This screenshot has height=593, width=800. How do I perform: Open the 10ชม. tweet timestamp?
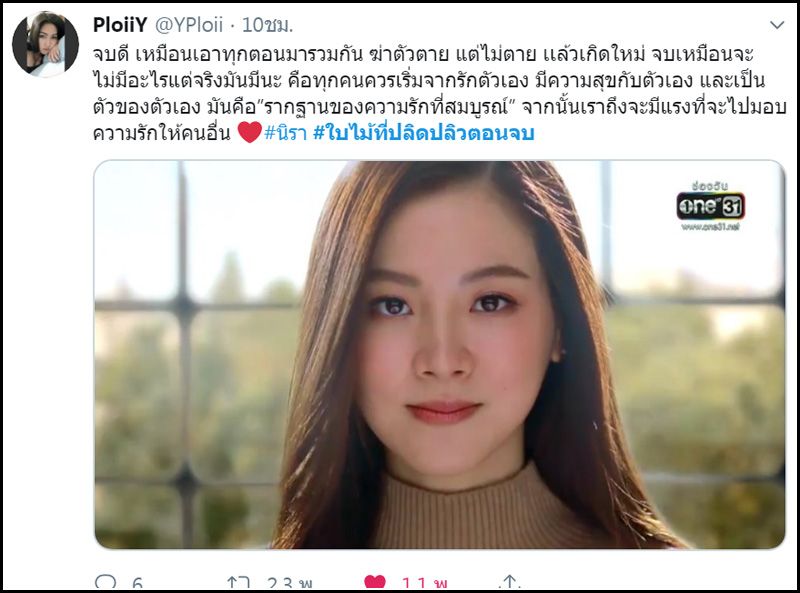[x=267, y=24]
